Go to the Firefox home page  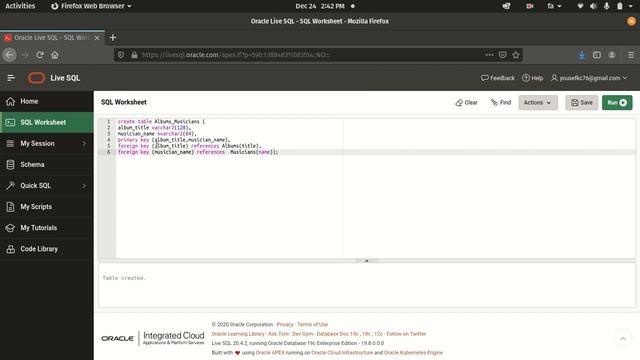point(55,55)
